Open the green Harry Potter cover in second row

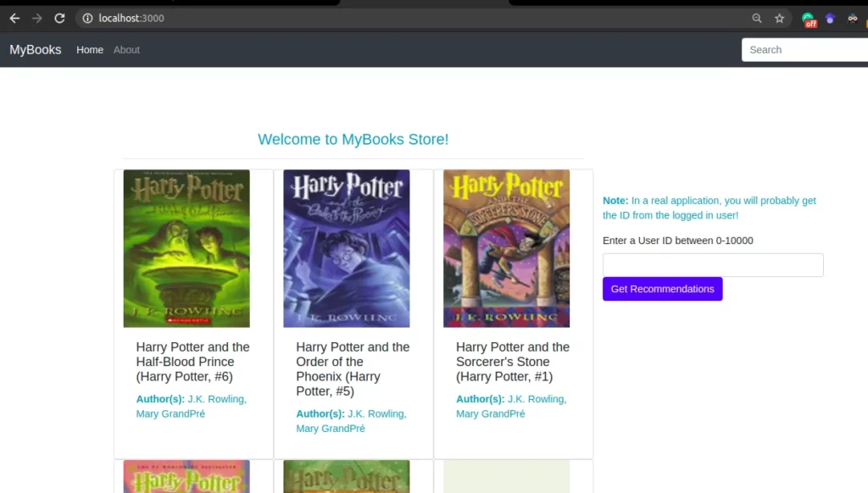[347, 476]
